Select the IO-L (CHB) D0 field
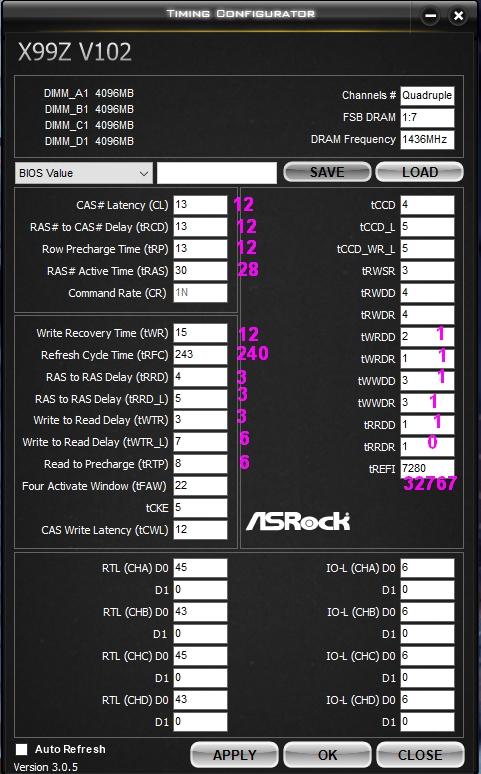The width and height of the screenshot is (481, 774). point(427,612)
